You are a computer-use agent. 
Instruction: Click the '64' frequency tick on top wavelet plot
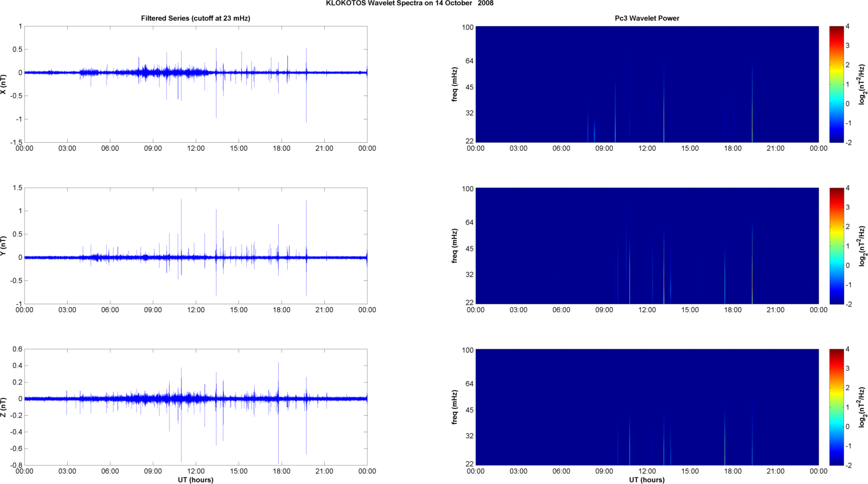pos(469,61)
